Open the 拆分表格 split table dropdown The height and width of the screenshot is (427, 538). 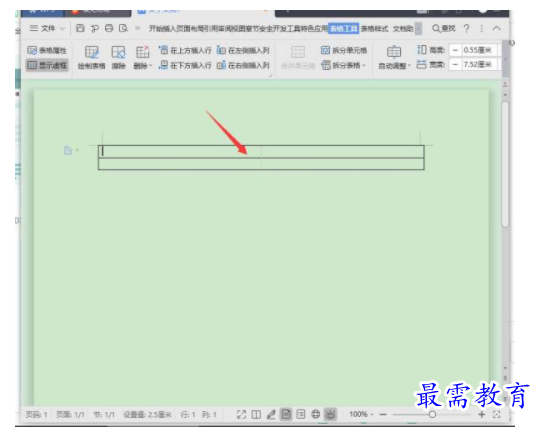point(343,65)
